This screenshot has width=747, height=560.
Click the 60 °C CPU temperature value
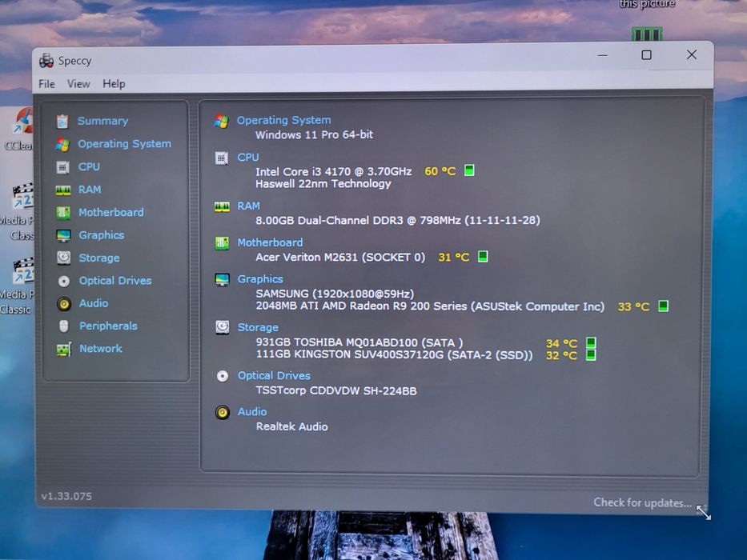tap(440, 171)
